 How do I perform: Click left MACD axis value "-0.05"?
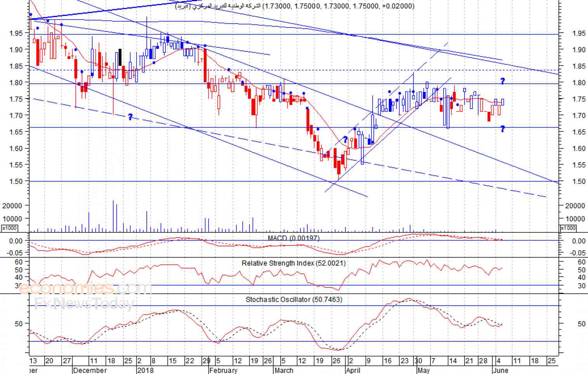click(15, 253)
